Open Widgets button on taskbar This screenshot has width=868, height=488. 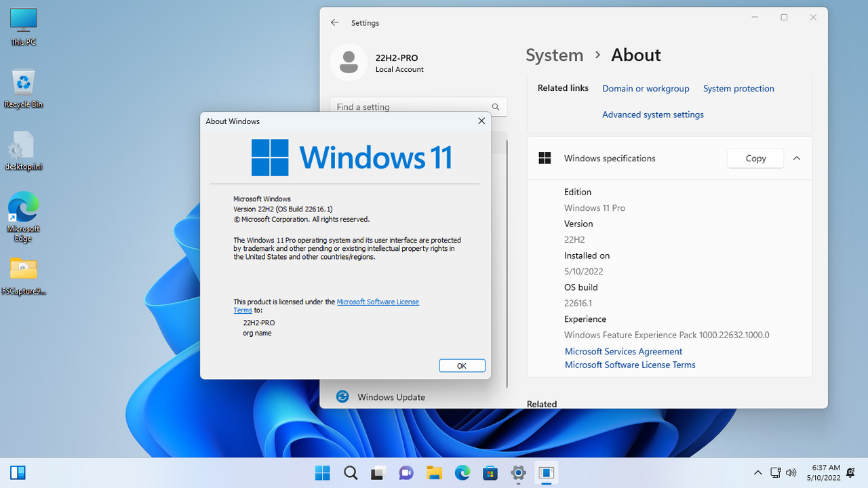18,472
